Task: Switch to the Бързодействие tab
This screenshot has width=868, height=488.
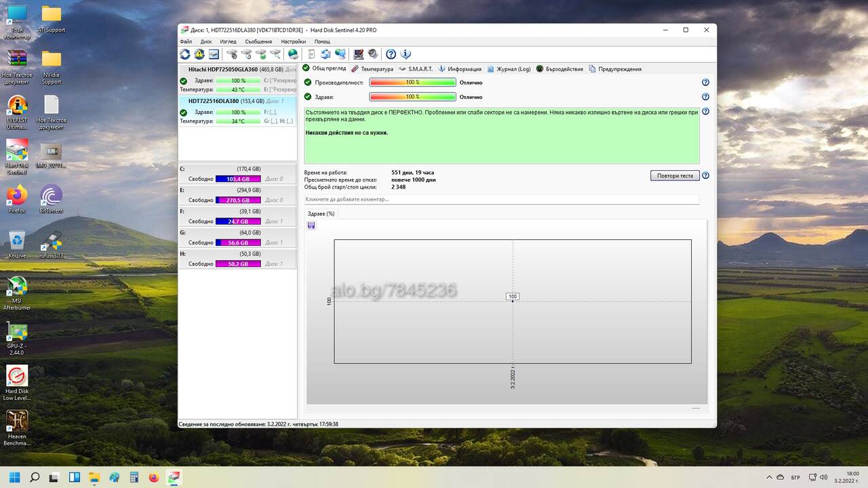Action: pos(559,69)
